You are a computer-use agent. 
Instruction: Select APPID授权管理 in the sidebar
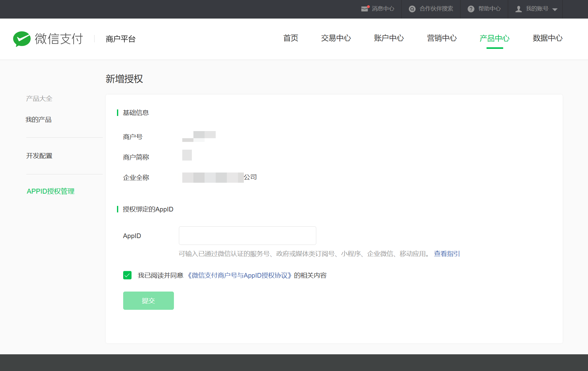click(51, 191)
